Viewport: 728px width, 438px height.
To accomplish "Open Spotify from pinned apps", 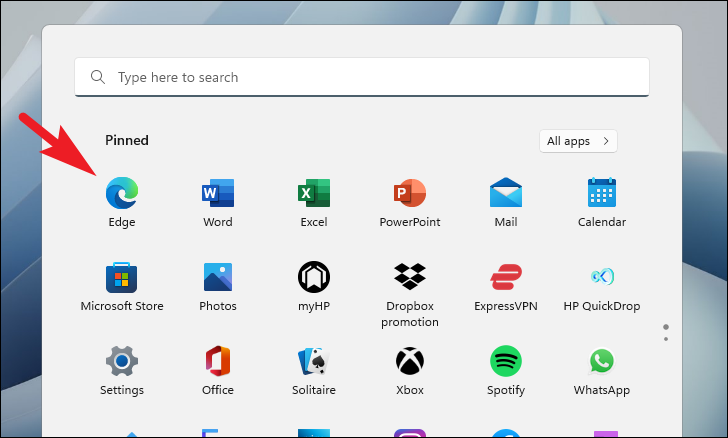I will point(506,361).
